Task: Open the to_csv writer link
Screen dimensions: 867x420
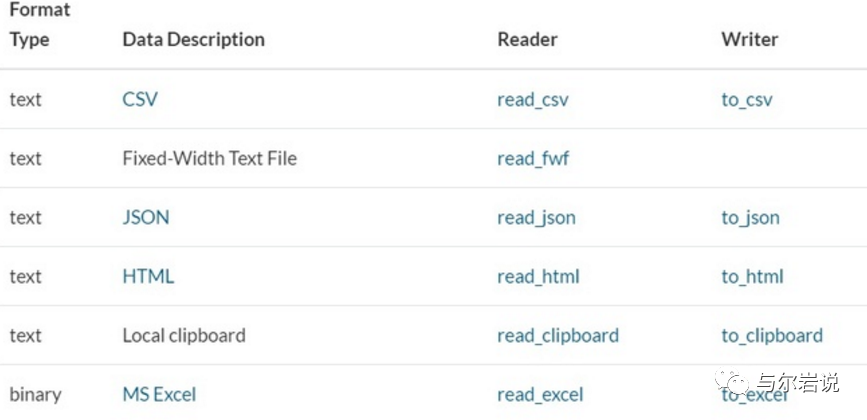Action: point(747,100)
